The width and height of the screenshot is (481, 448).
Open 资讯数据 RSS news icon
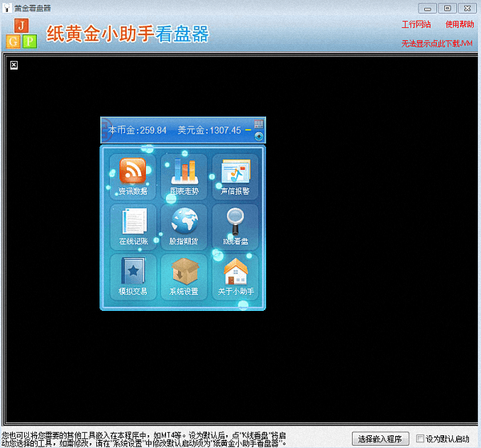tap(132, 176)
